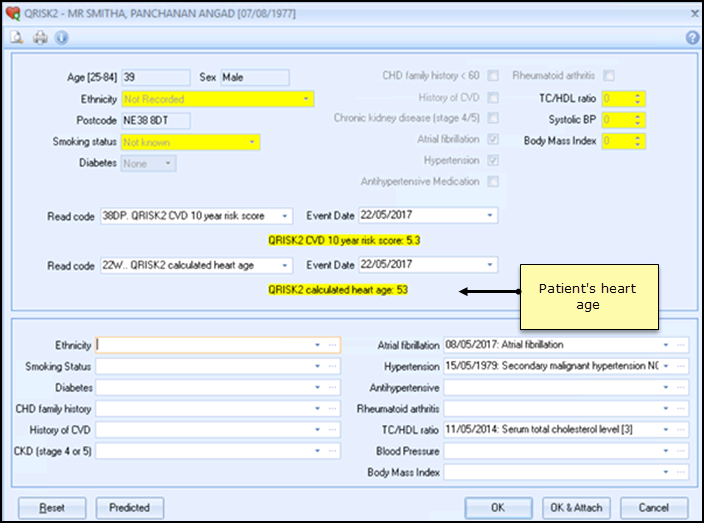Screen dimensions: 704x523
Task: Expand the Hypertension history dropdown arrow
Action: pyautogui.click(x=667, y=367)
